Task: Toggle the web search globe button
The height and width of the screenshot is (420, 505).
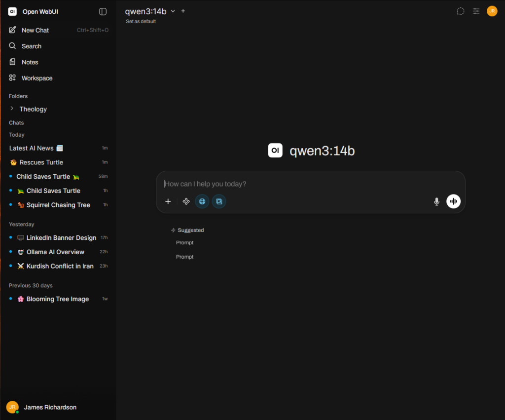Action: 202,201
